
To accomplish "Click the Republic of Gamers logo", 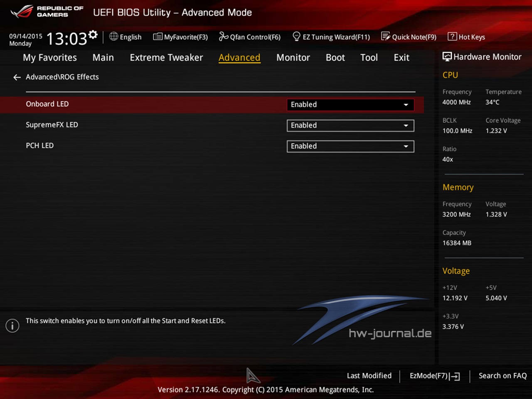I will tap(47, 12).
